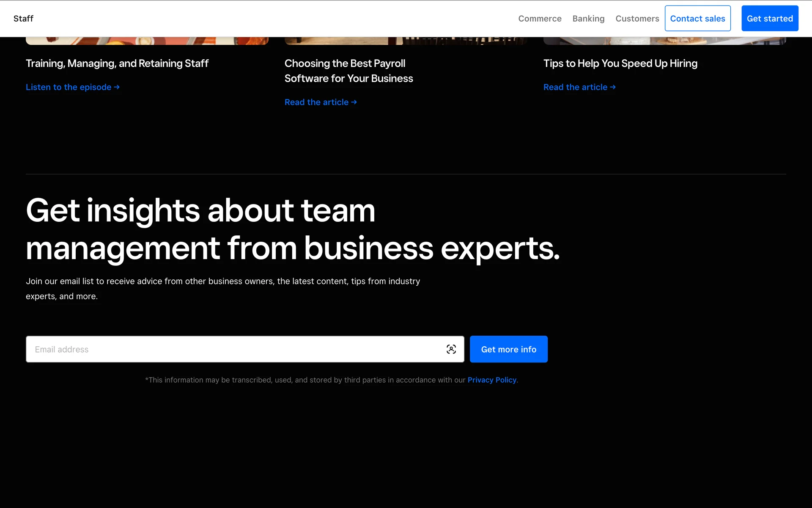Image resolution: width=812 pixels, height=508 pixels.
Task: Click the Staff label in header
Action: (23, 19)
